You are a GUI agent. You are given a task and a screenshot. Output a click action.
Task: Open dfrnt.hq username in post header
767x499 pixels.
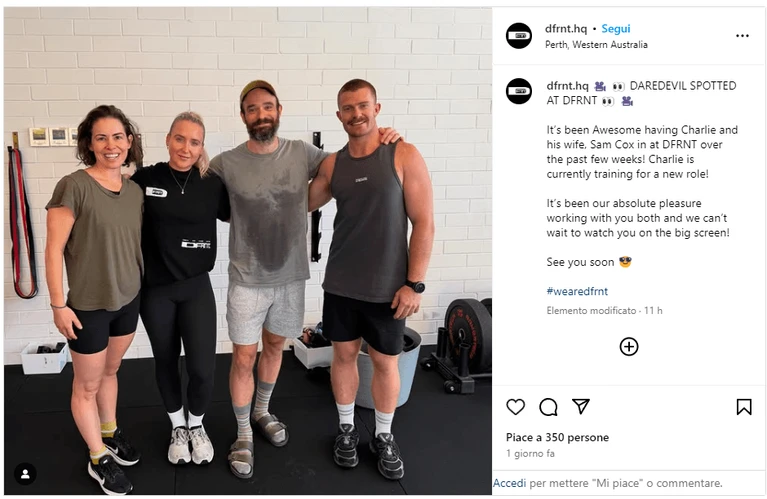tap(565, 29)
